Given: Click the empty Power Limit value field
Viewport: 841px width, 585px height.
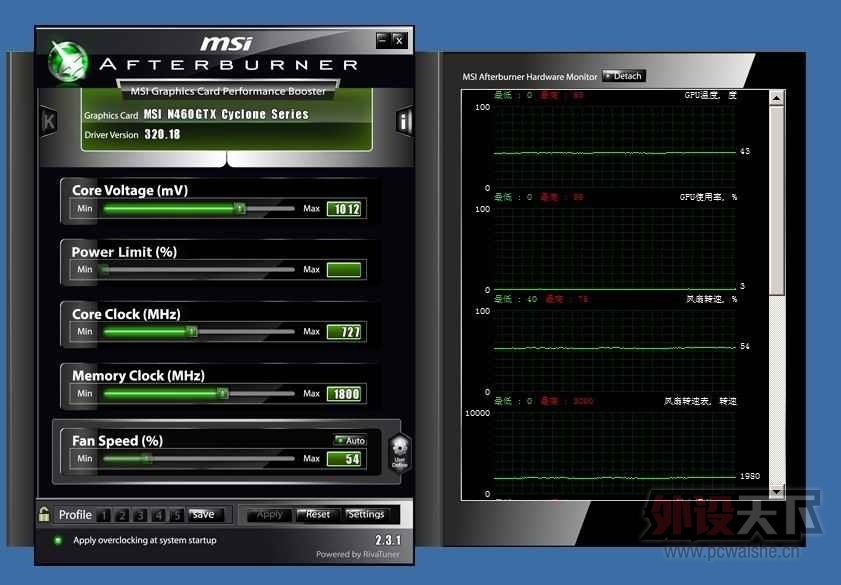Looking at the screenshot, I should click(344, 270).
